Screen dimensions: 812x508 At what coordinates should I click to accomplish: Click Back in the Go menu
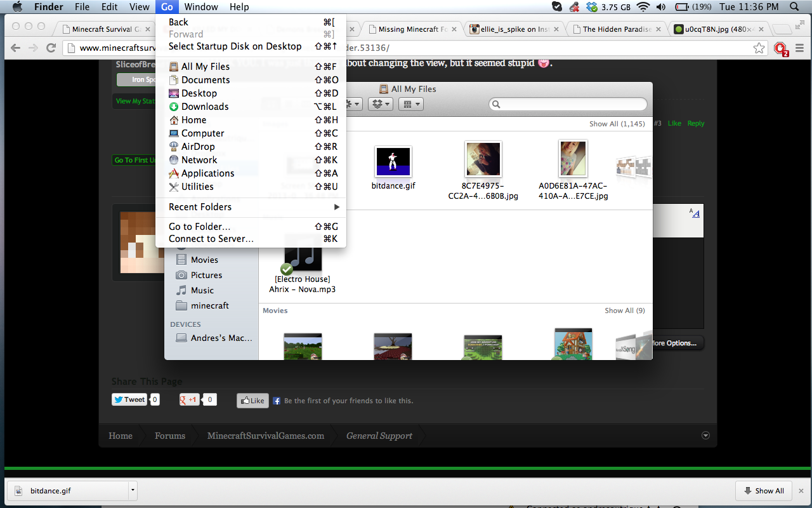tap(251, 22)
